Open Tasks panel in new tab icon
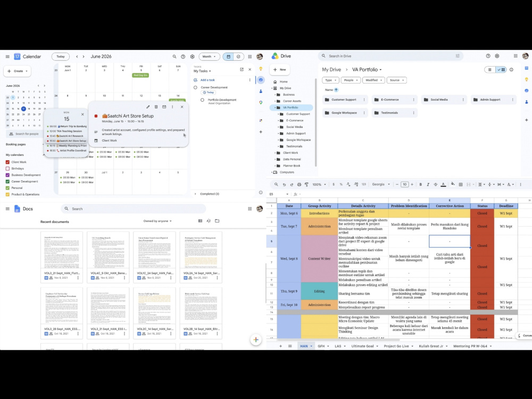 pos(242,69)
